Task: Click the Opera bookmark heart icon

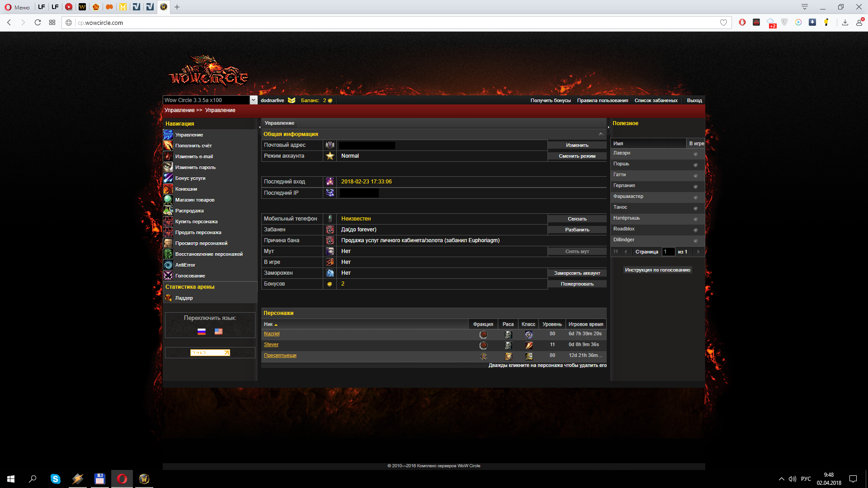Action: (x=723, y=23)
